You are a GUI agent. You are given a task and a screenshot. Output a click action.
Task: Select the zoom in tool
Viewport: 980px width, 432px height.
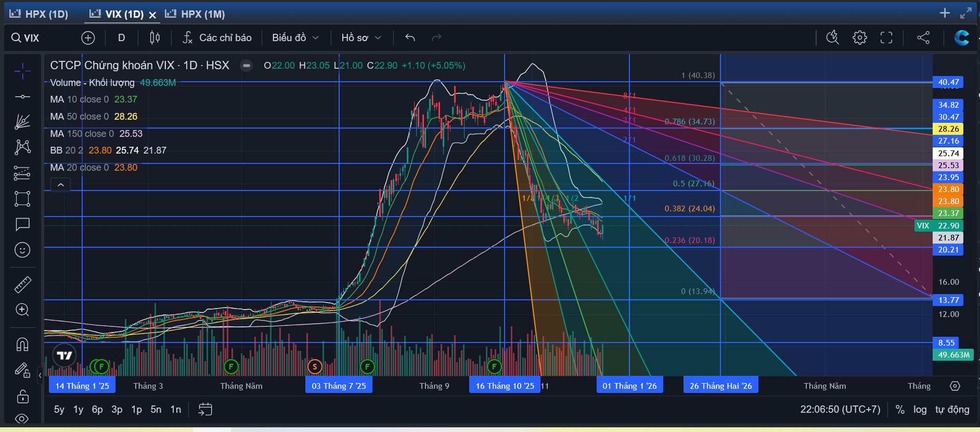click(x=22, y=310)
